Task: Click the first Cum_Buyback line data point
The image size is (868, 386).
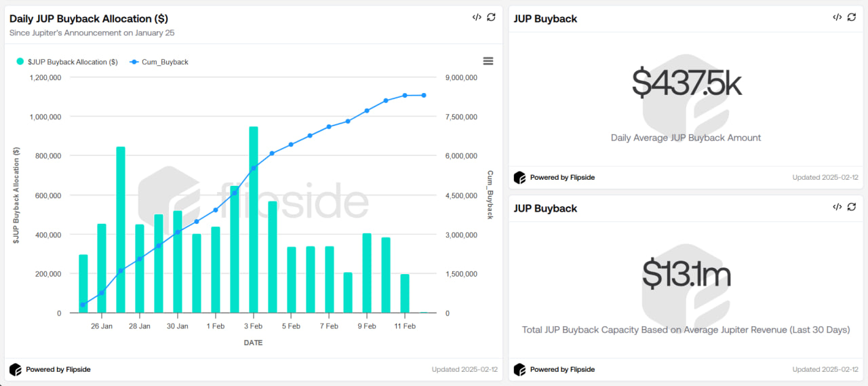Action: tap(83, 305)
